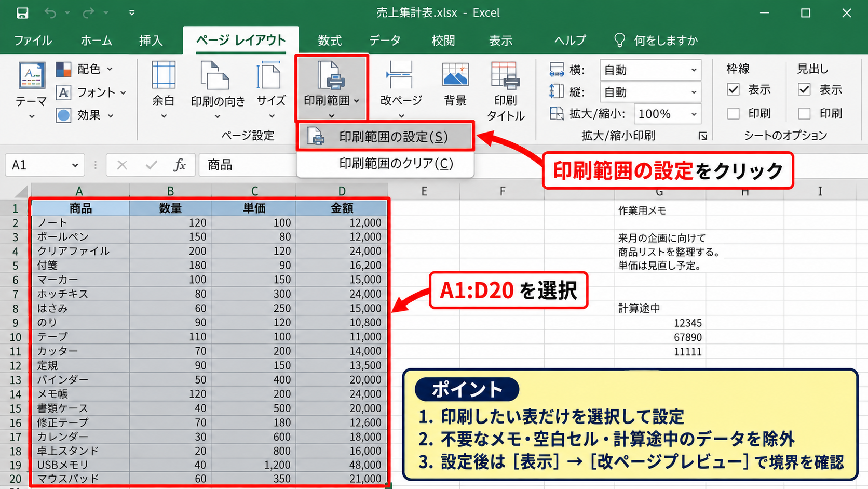Click the 印刷範囲 print area icon

[331, 75]
